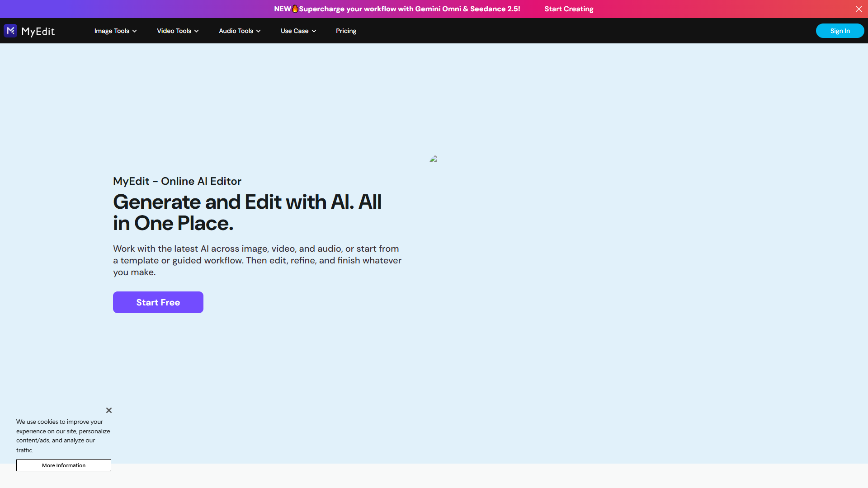
Task: Click the MyEdit logo icon
Action: (10, 31)
